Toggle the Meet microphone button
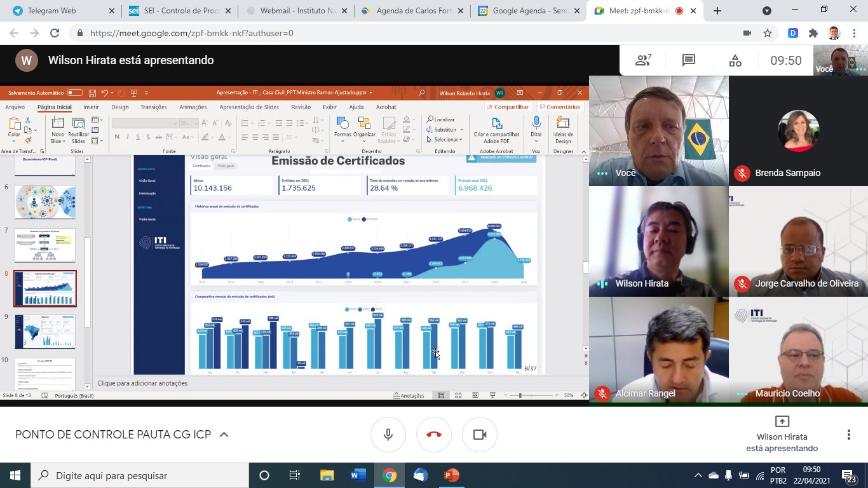Viewport: 868px width, 488px height. pos(388,435)
